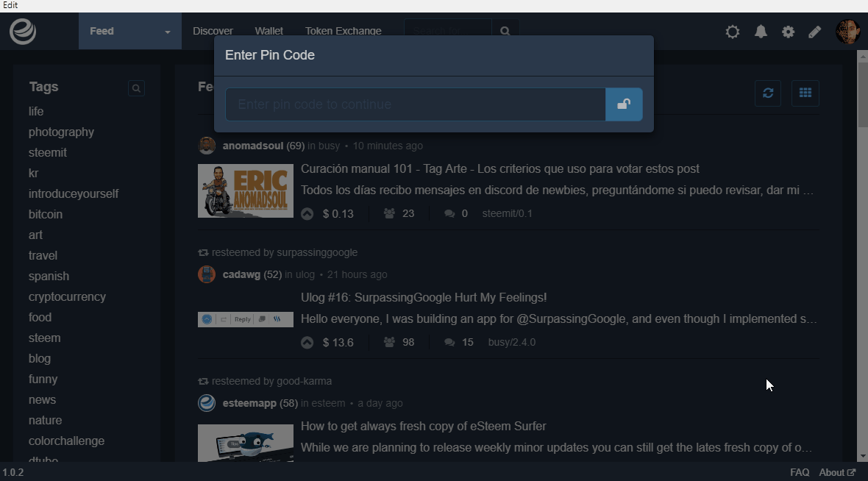This screenshot has width=868, height=481.
Task: Open the eSteem Surfer post thumbnail
Action: click(x=245, y=443)
